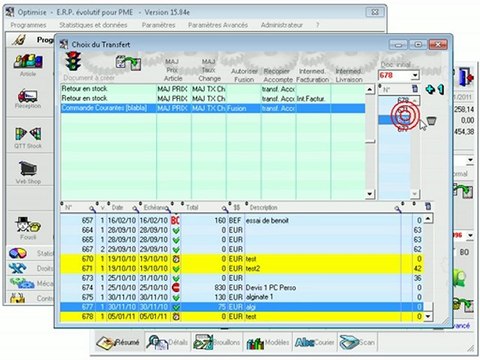480x360 pixels.
Task: Click the green check icon in row 664
Action: click(176, 230)
